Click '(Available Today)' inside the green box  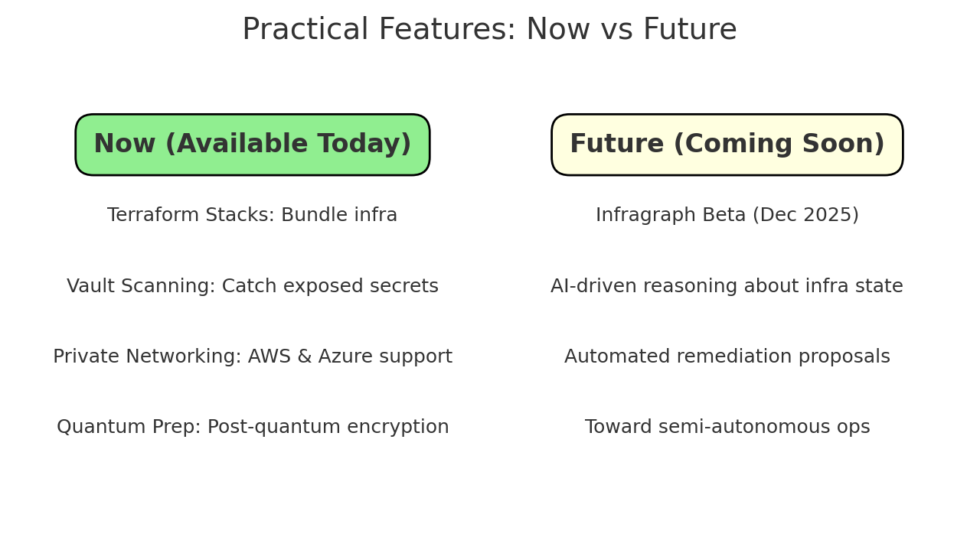click(287, 145)
